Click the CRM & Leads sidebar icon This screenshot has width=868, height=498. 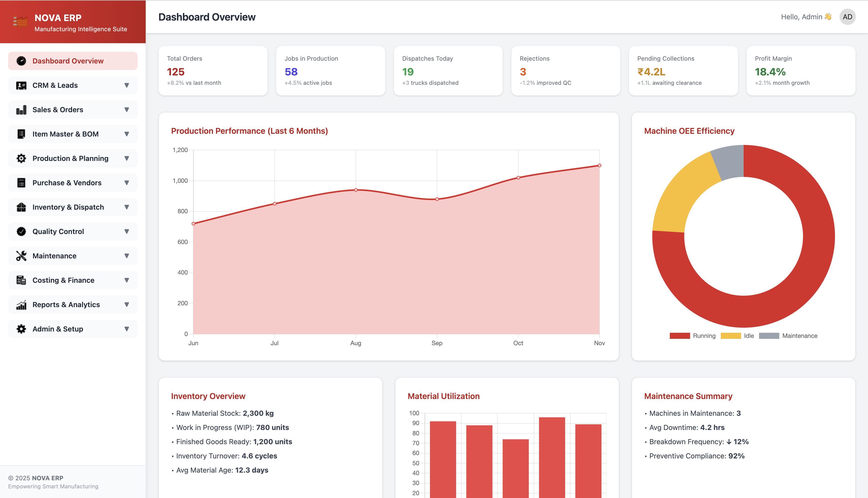(21, 86)
